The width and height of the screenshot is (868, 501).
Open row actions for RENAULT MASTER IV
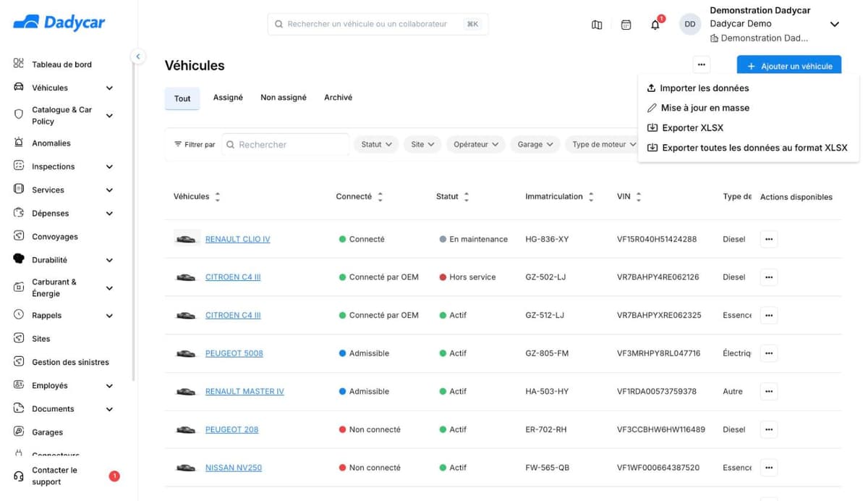tap(769, 391)
